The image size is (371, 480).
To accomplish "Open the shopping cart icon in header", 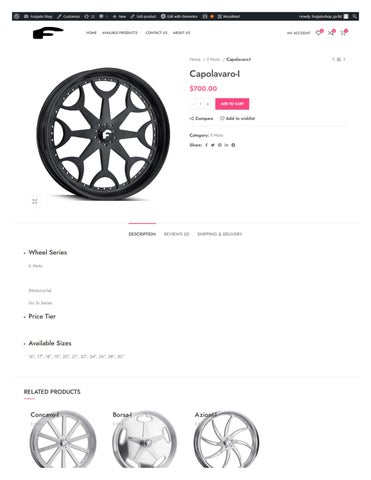I will click(x=343, y=33).
